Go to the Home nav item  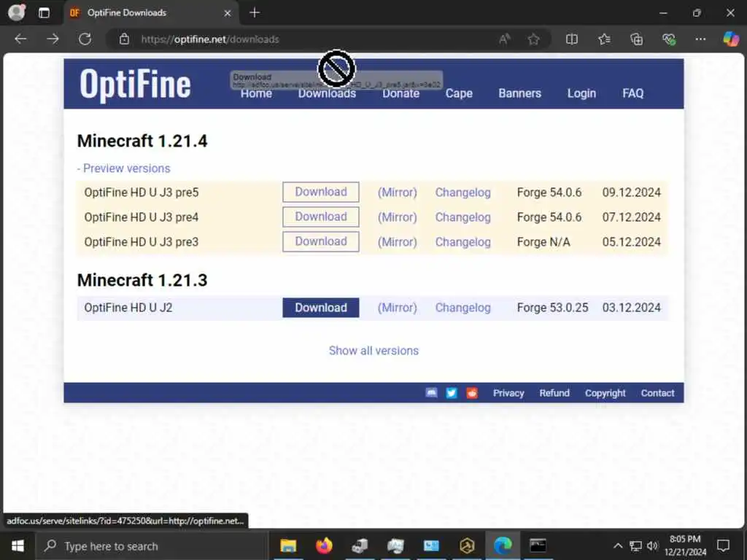[x=256, y=93]
